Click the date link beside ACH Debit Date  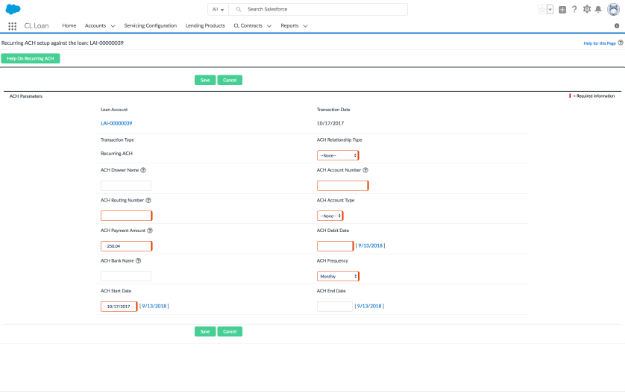pos(370,246)
